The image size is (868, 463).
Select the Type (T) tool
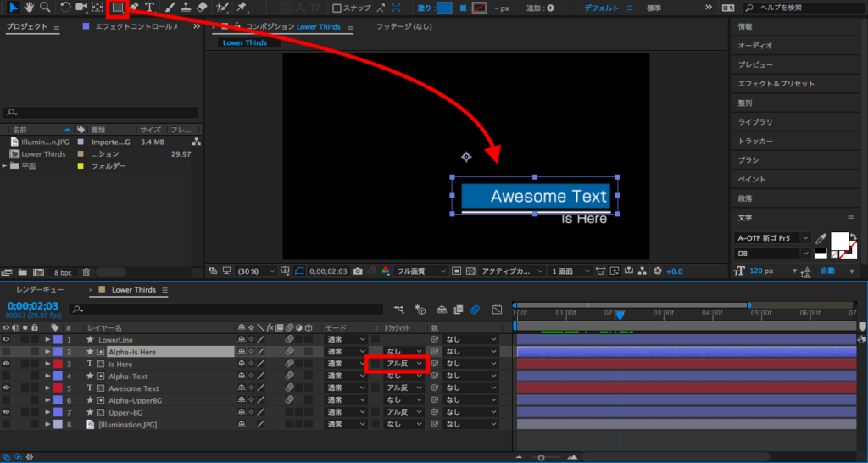(149, 8)
